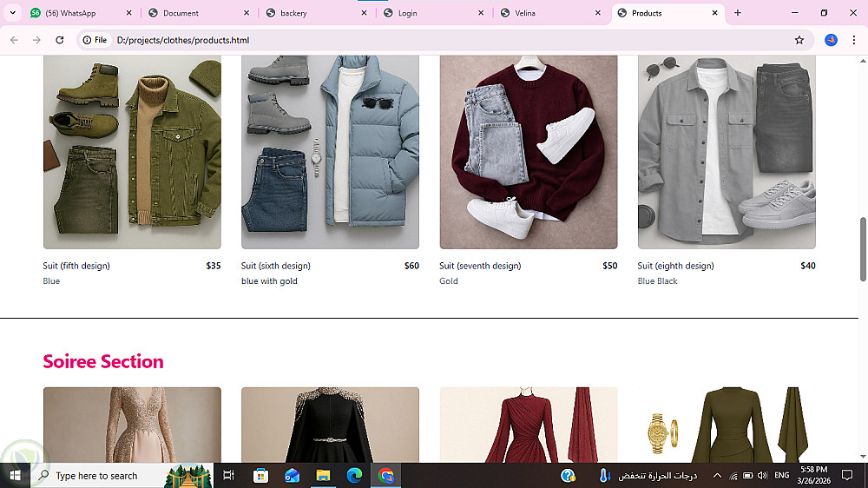Click the 'Blue Black' color text

(657, 280)
